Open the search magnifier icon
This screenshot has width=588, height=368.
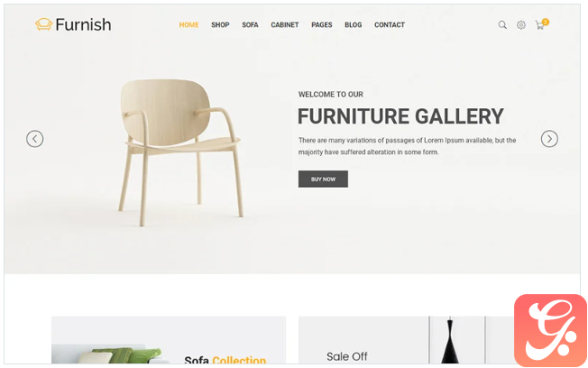(502, 25)
